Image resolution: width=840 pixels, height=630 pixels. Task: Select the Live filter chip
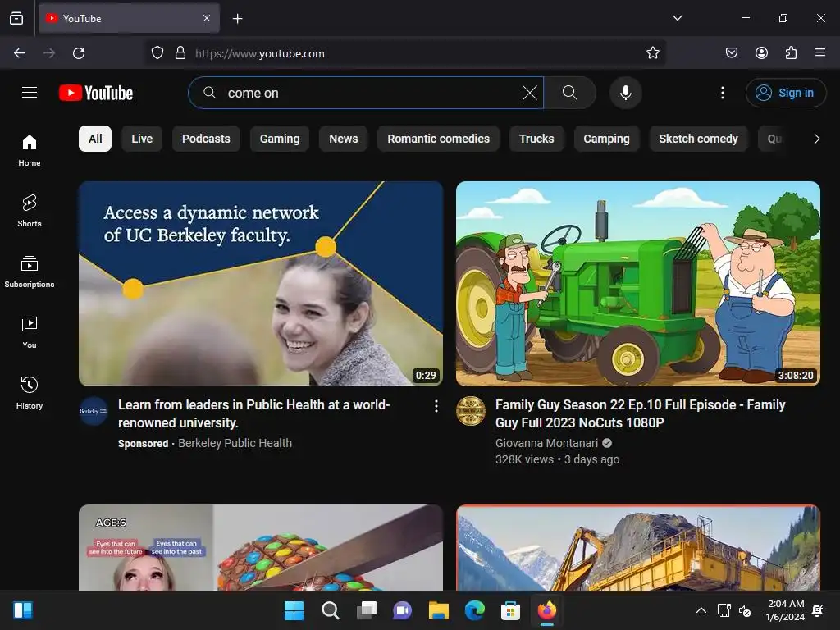[x=142, y=139]
